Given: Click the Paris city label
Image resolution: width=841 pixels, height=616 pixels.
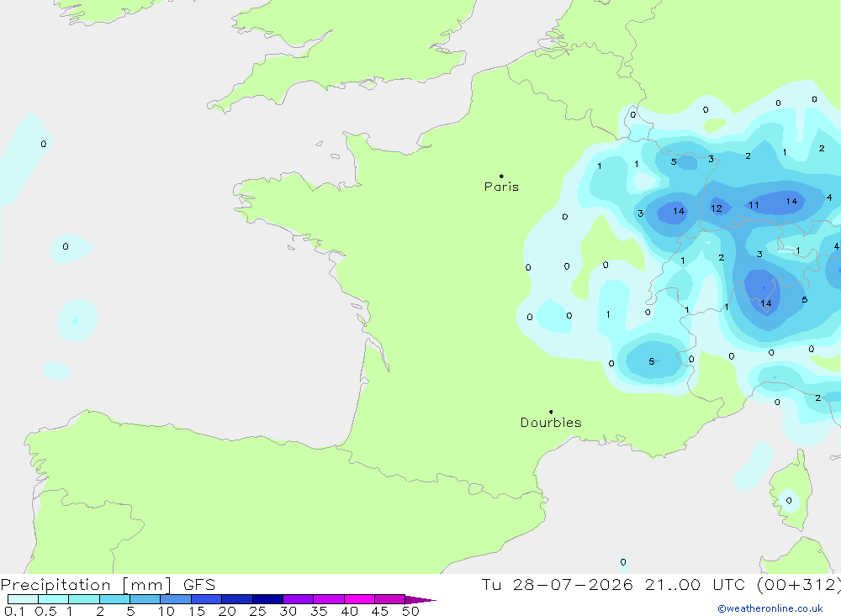Looking at the screenshot, I should tap(501, 187).
